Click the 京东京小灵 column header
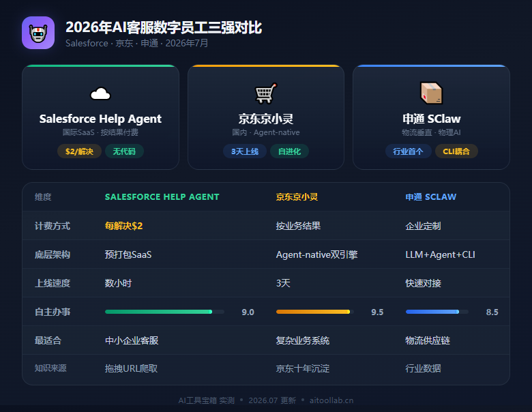Image resolution: width=532 pixels, height=412 pixels. pos(297,197)
